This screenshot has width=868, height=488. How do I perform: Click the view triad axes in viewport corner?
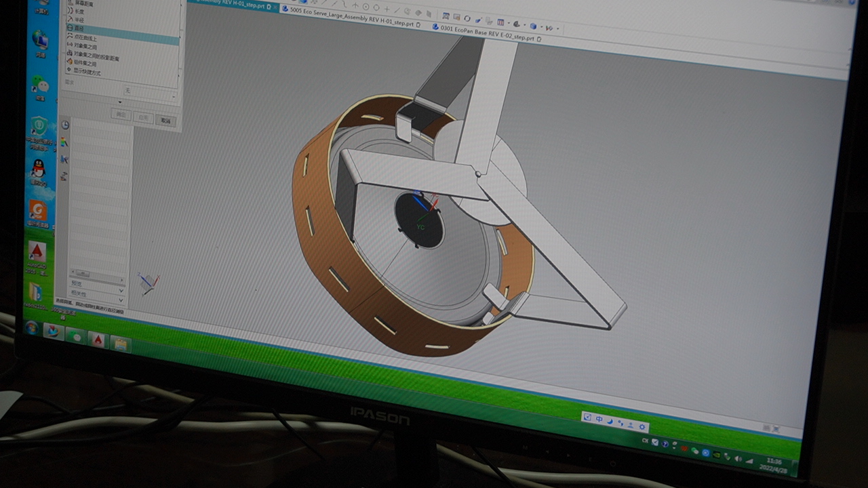pyautogui.click(x=148, y=282)
